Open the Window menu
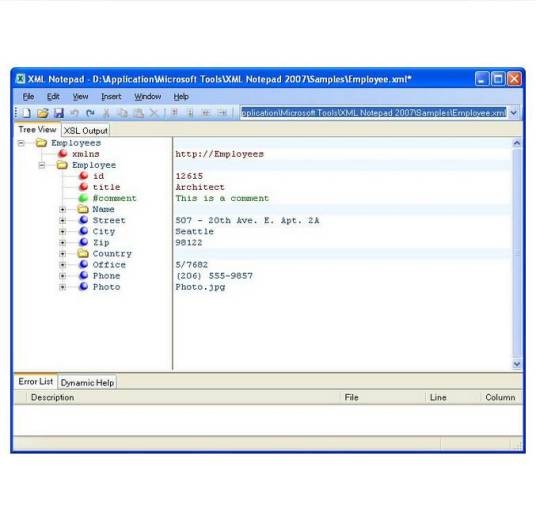The height and width of the screenshot is (505, 536). [147, 97]
